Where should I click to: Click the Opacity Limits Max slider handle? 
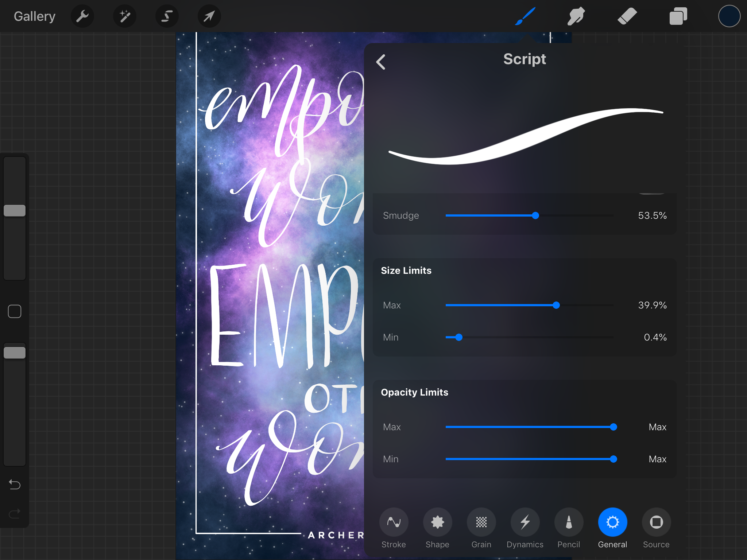click(614, 427)
